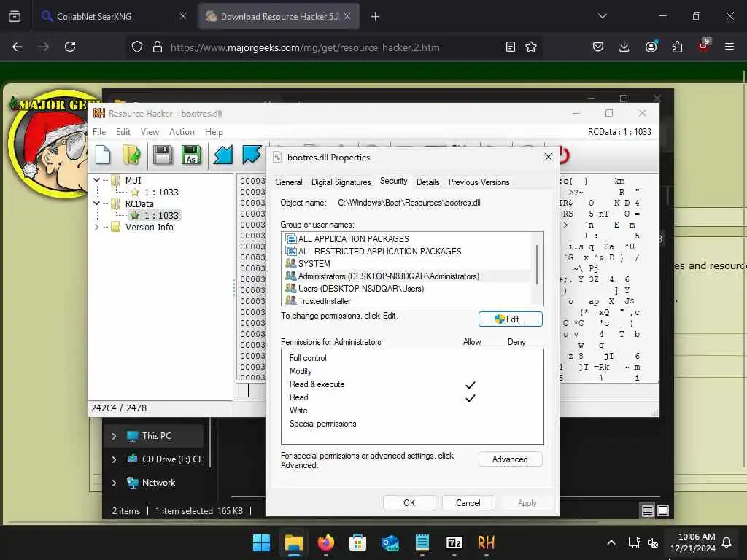This screenshot has height=560, width=747.
Task: Bookmark this page with star icon
Action: pos(531,47)
